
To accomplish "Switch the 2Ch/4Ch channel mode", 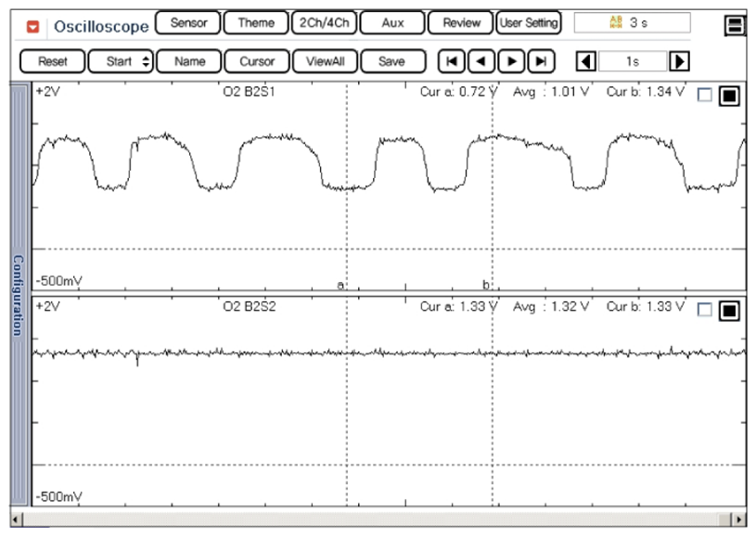I will point(323,23).
